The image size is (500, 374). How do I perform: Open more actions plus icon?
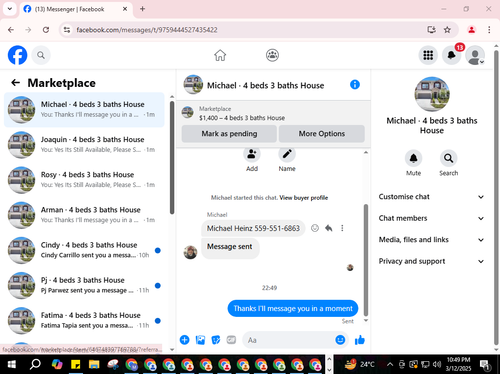tap(184, 340)
